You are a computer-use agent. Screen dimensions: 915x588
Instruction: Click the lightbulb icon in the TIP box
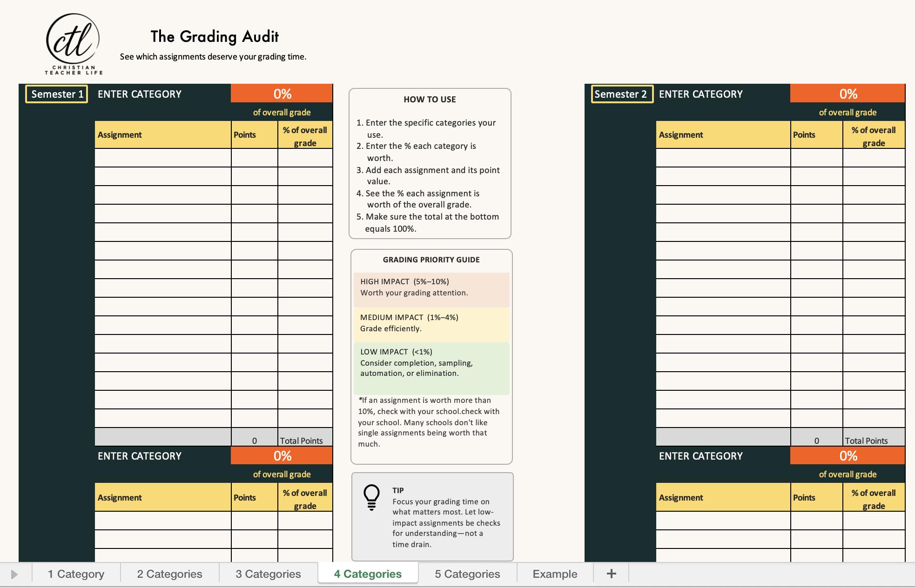coord(371,497)
